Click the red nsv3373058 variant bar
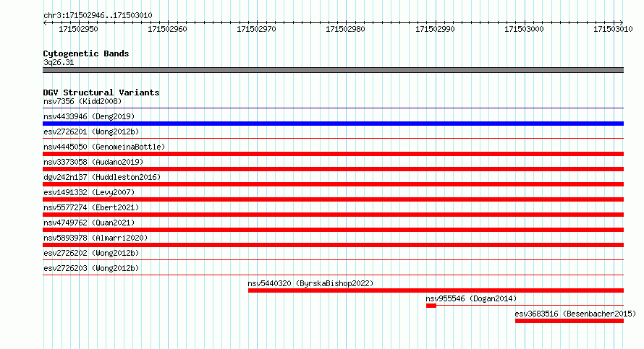 [333, 169]
